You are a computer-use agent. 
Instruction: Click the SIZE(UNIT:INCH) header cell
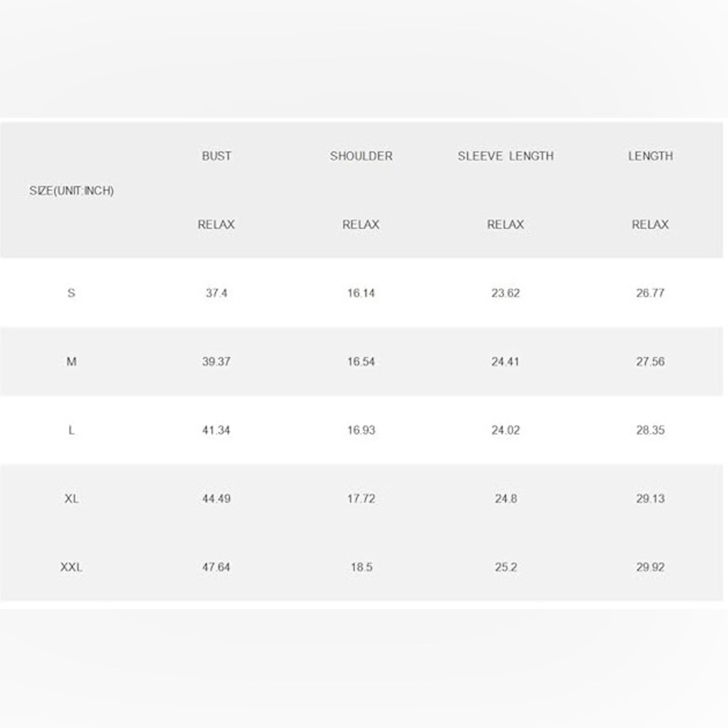[71, 190]
